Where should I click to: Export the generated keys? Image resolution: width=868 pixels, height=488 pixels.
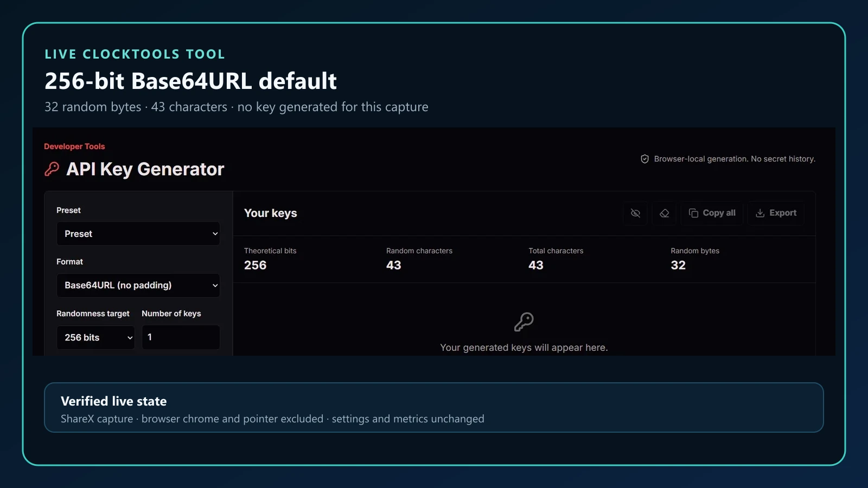point(776,213)
